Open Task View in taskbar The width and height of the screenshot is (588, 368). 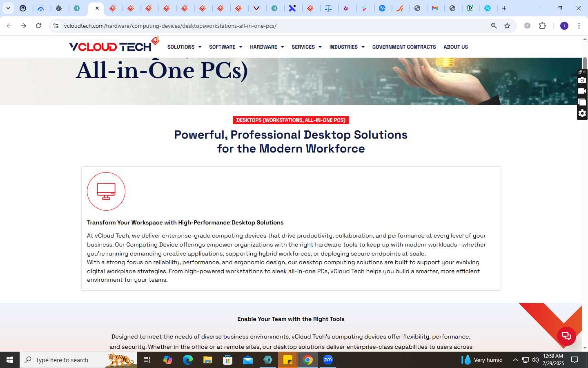[x=147, y=360]
